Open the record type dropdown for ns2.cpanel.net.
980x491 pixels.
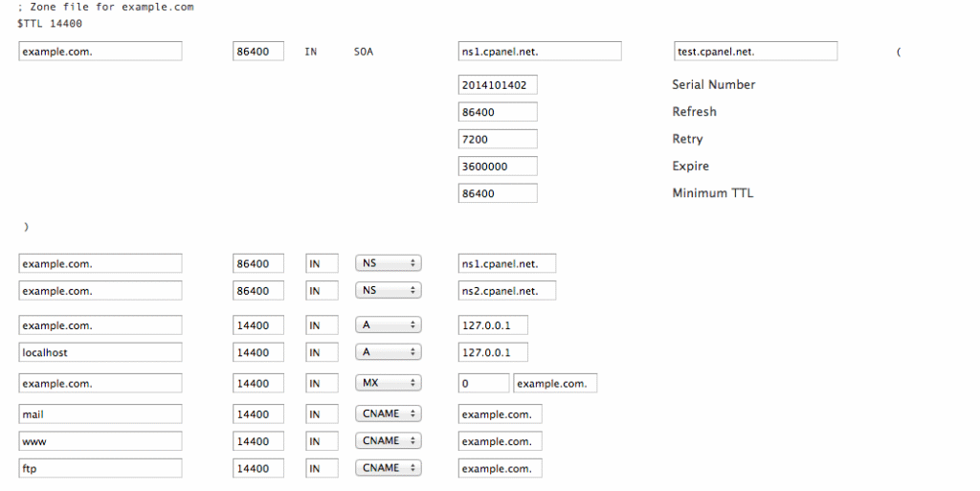point(388,290)
